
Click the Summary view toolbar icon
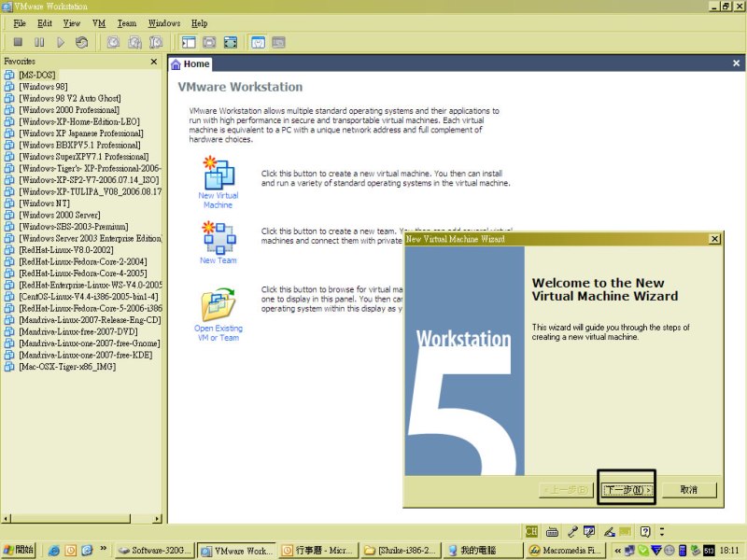(x=258, y=42)
